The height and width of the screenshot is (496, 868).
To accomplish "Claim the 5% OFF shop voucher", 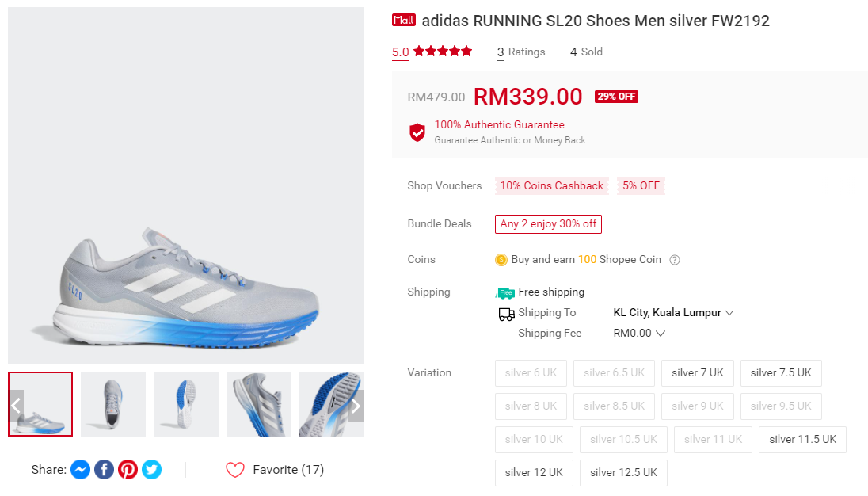I will tap(641, 186).
